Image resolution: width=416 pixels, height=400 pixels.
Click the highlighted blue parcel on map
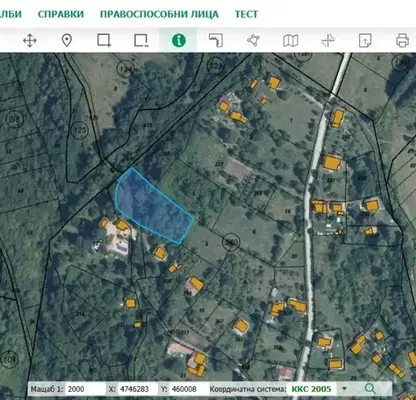point(152,207)
